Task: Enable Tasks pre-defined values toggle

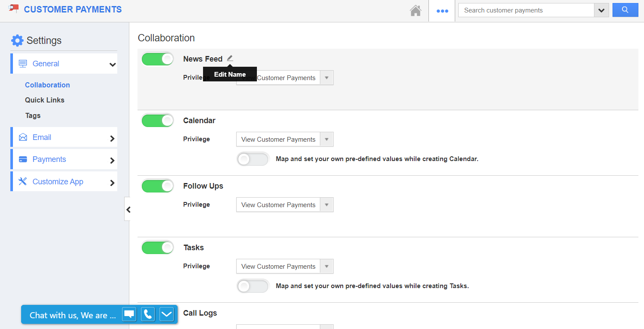Action: click(x=253, y=286)
